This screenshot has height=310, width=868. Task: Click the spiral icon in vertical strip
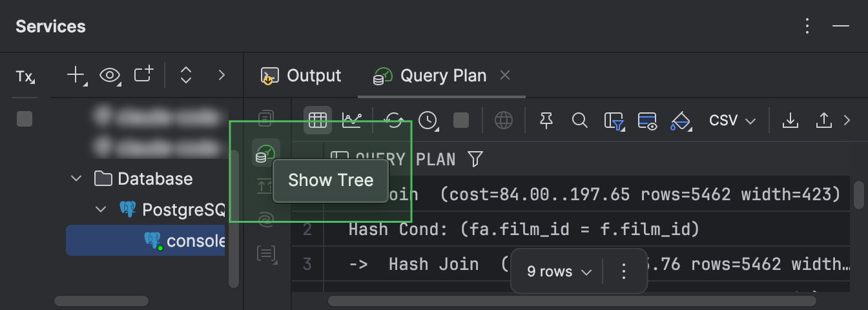click(x=266, y=220)
